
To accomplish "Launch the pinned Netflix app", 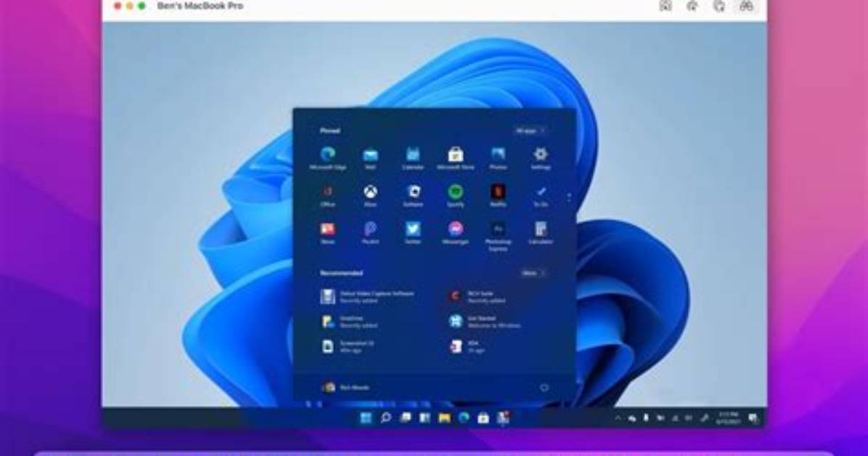I will point(498,195).
